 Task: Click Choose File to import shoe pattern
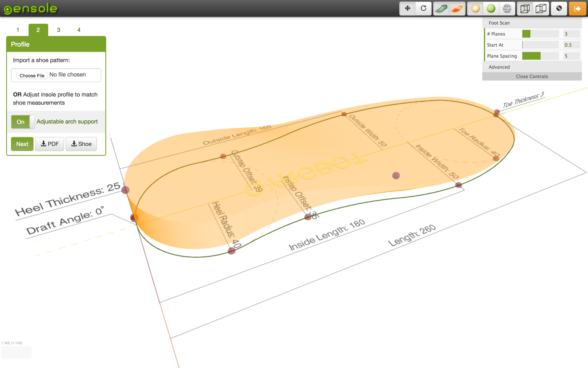(x=32, y=75)
